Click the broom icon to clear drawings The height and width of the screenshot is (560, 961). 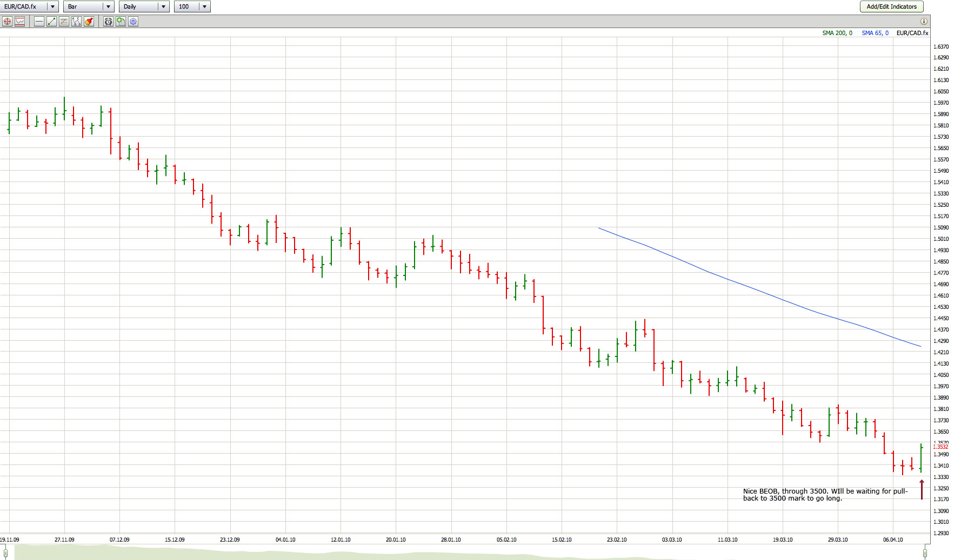[89, 22]
